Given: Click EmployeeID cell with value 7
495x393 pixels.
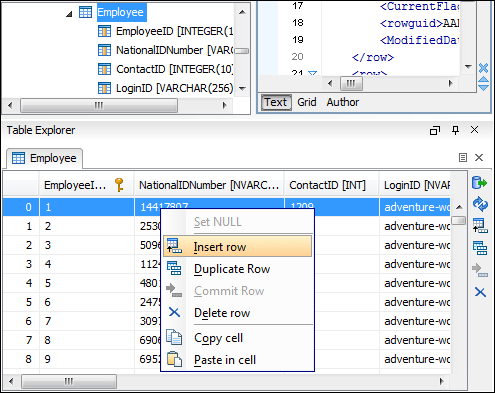Looking at the screenshot, I should coord(87,321).
